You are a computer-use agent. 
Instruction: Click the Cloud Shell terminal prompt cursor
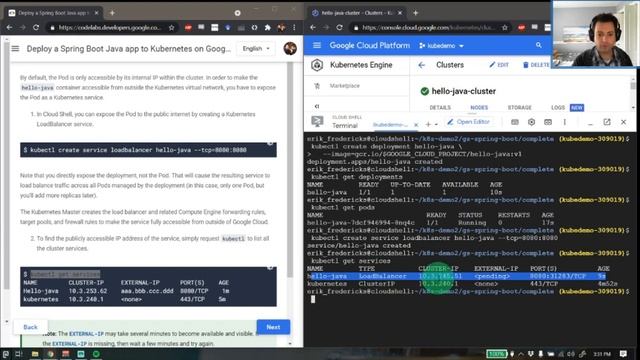pos(313,299)
